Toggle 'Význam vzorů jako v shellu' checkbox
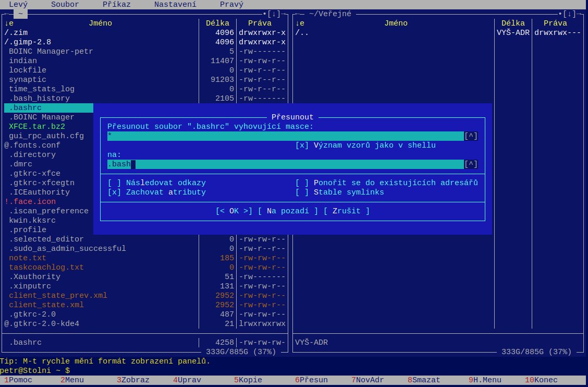 pos(302,146)
